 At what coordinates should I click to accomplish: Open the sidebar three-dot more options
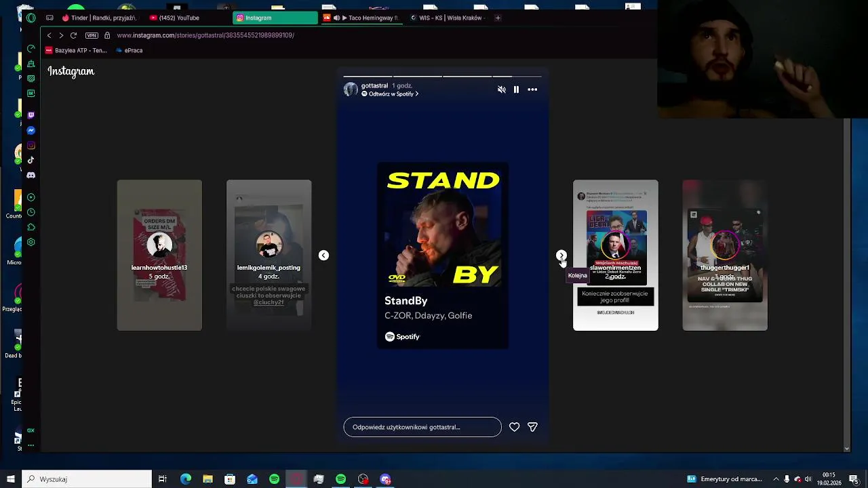(31, 445)
